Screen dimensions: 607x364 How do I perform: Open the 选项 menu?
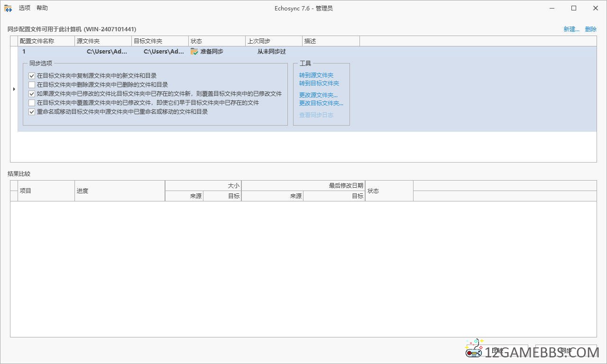click(x=25, y=8)
